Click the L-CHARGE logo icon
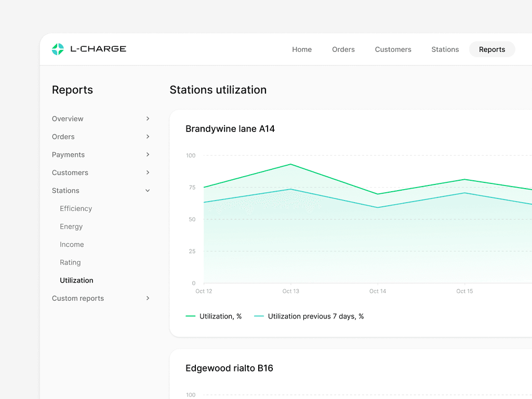Screen dimensions: 532x399 point(57,49)
